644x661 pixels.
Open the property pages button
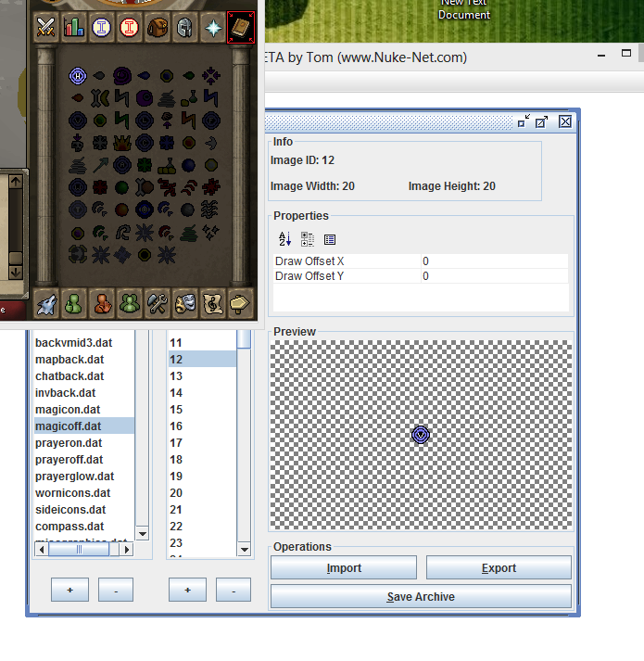[330, 239]
